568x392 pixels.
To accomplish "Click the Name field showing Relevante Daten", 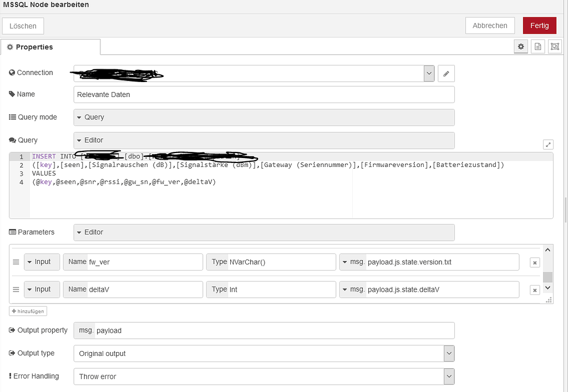I will click(263, 94).
